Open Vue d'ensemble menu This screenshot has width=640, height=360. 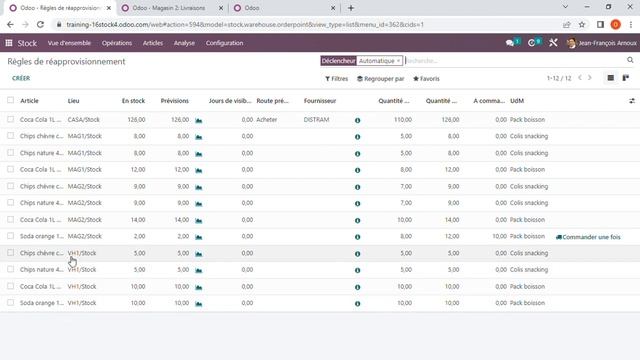(69, 43)
